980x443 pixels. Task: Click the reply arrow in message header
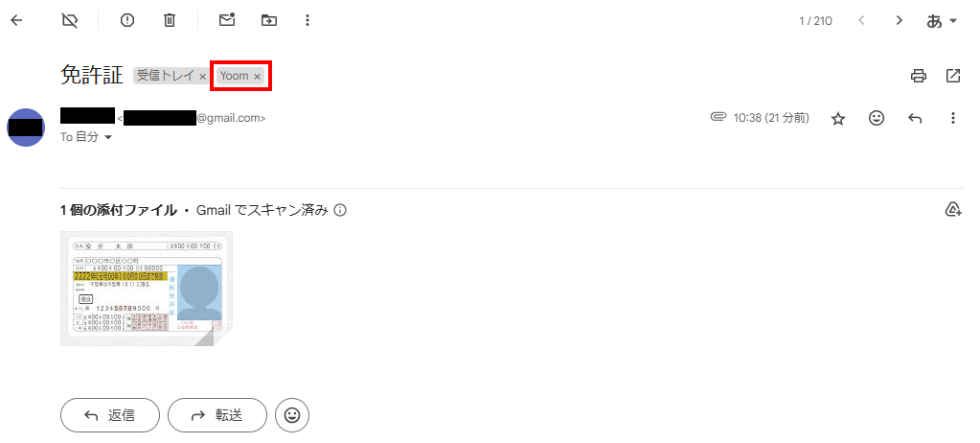[x=915, y=118]
